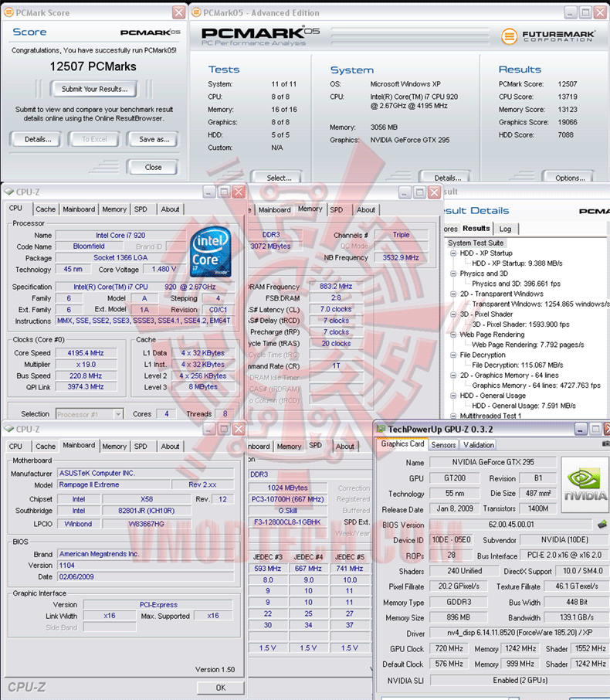Viewport: 610px width, 700px height.
Task: Click the Multiplier x 19.0 value
Action: (x=86, y=364)
